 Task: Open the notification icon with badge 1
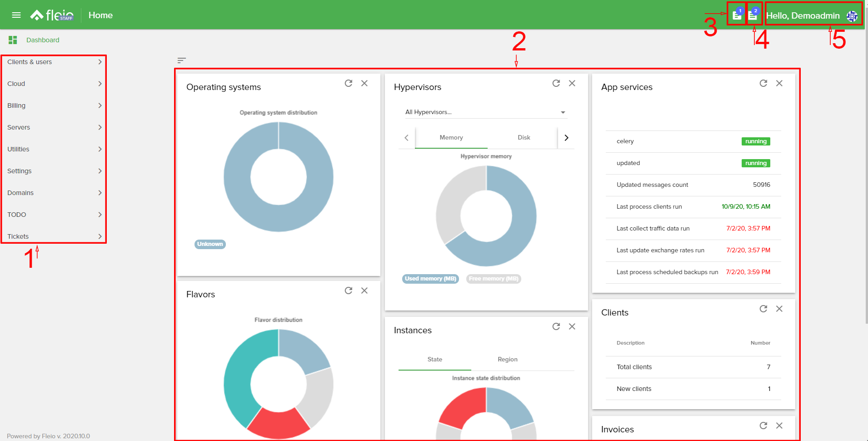pyautogui.click(x=736, y=15)
